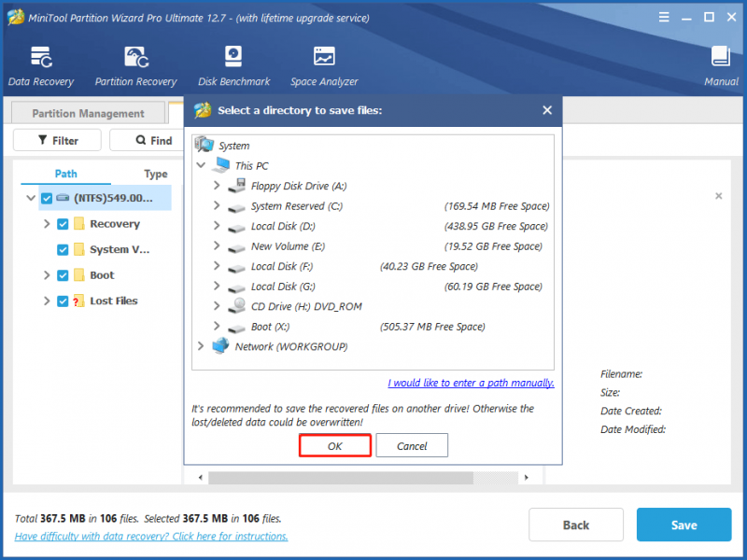Expand the Local Disk (D:) node
This screenshot has height=560, width=747.
click(x=217, y=226)
